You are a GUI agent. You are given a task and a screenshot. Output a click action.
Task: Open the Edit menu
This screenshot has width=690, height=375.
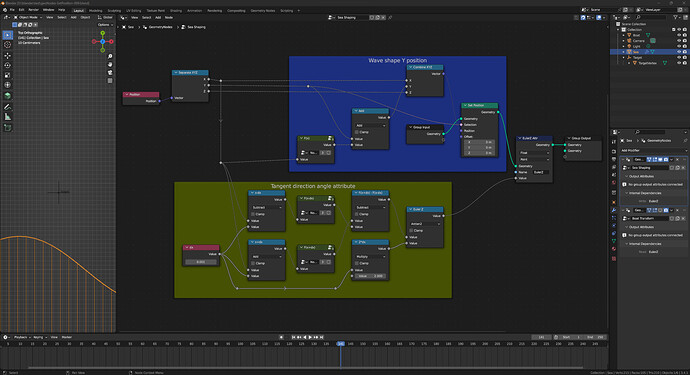pos(22,10)
